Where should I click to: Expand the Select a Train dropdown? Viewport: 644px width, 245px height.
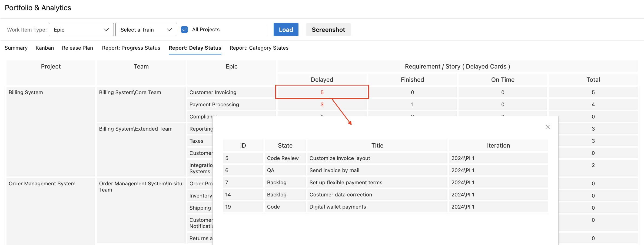(x=146, y=30)
